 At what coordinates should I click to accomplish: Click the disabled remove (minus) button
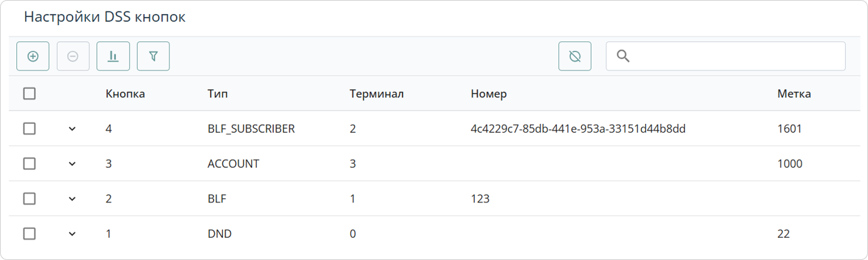[73, 56]
